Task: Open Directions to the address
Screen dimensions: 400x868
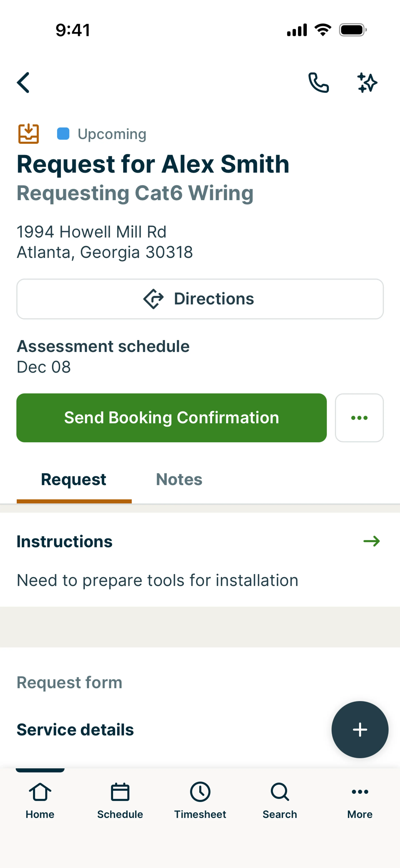Action: (x=200, y=299)
